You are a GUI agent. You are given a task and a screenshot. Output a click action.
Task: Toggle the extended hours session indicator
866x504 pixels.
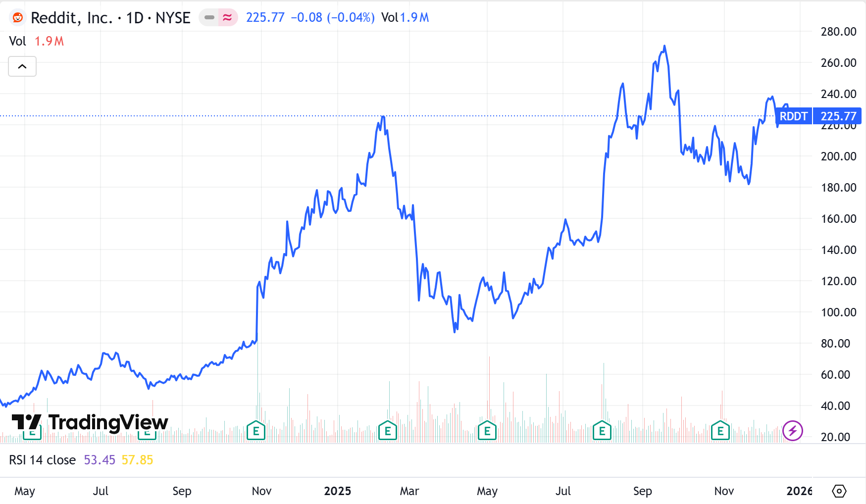click(x=226, y=17)
